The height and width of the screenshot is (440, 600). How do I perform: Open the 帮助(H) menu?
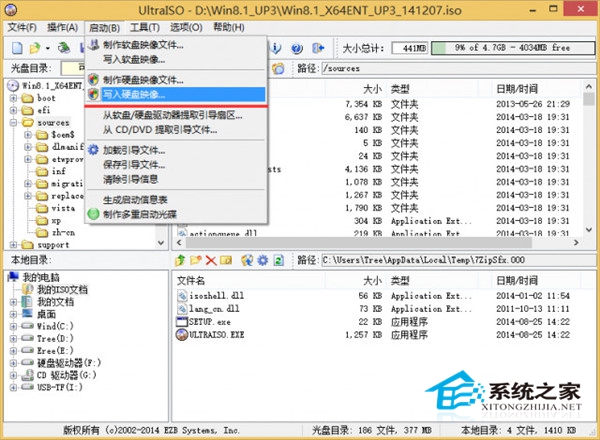(x=228, y=27)
